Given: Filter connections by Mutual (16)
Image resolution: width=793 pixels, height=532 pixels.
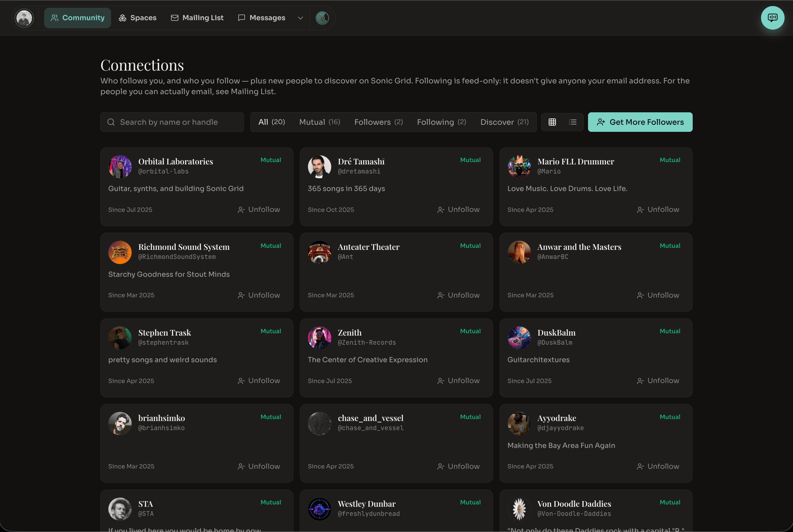Looking at the screenshot, I should [x=319, y=122].
